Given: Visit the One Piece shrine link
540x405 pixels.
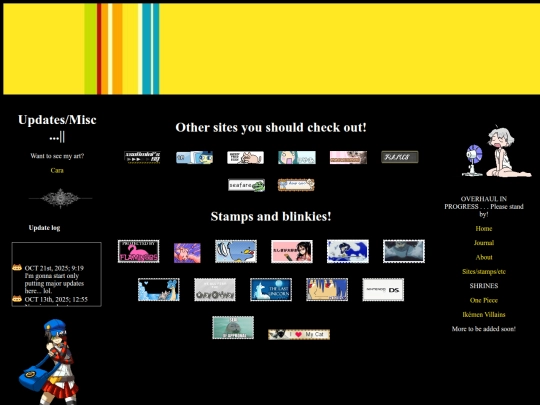Looking at the screenshot, I should [x=484, y=300].
